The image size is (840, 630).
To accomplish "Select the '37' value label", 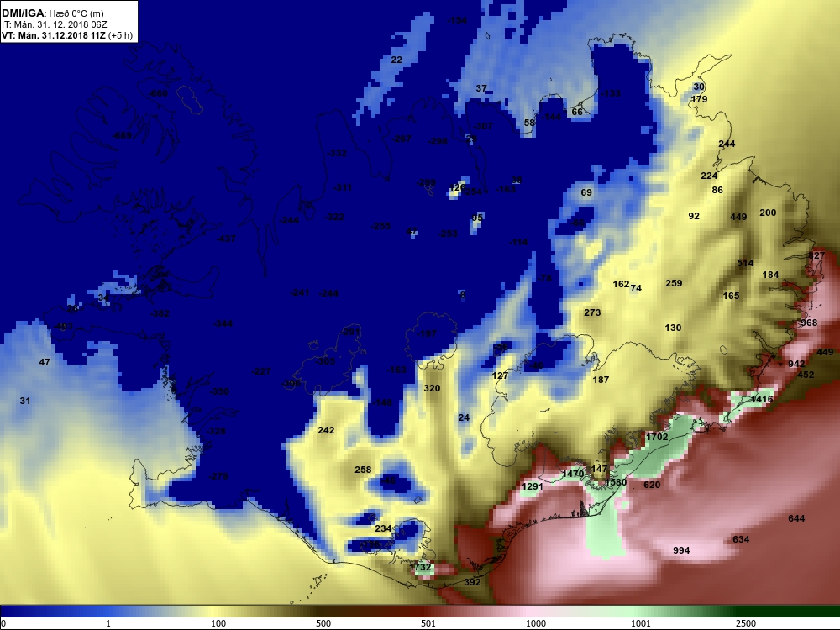I will [481, 88].
